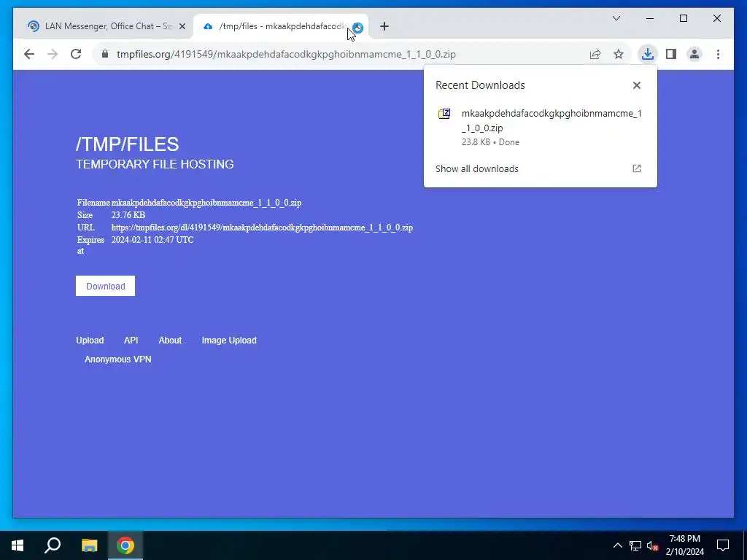The image size is (747, 560).
Task: Click the Chrome taskbar icon
Action: pos(125,545)
